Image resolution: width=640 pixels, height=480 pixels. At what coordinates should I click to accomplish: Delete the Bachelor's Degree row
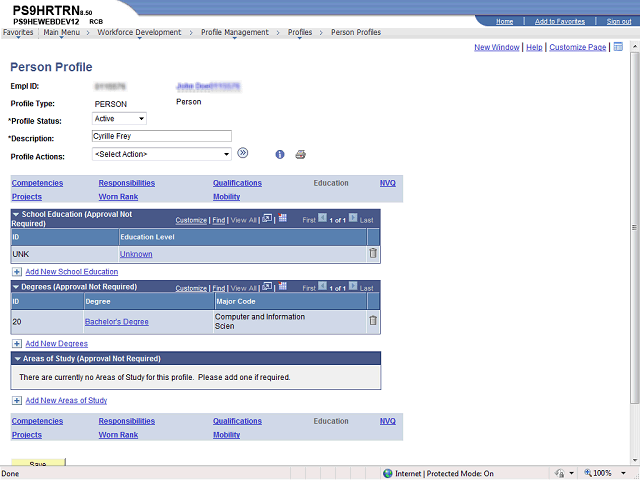[373, 320]
